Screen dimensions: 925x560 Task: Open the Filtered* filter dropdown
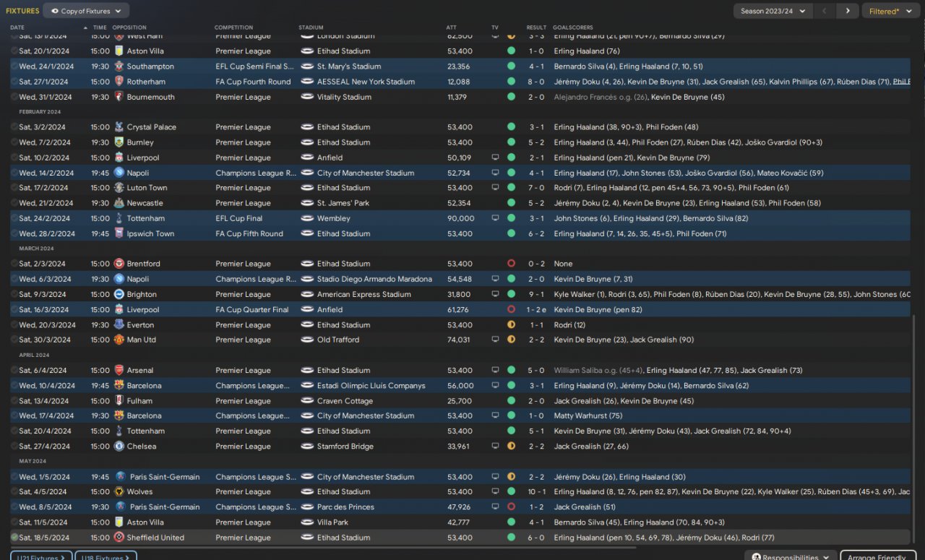coord(892,11)
